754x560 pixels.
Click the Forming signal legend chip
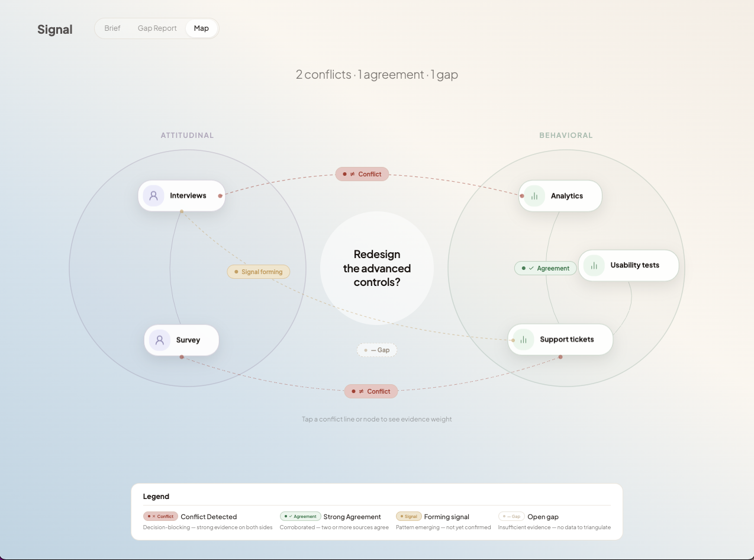408,516
